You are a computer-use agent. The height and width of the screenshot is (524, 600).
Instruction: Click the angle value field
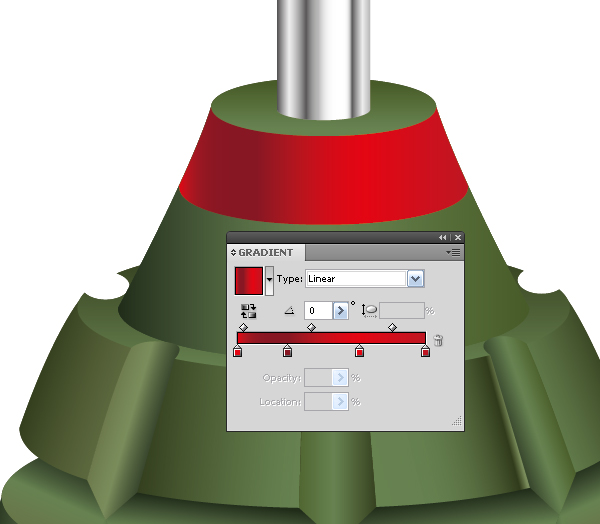tap(318, 310)
